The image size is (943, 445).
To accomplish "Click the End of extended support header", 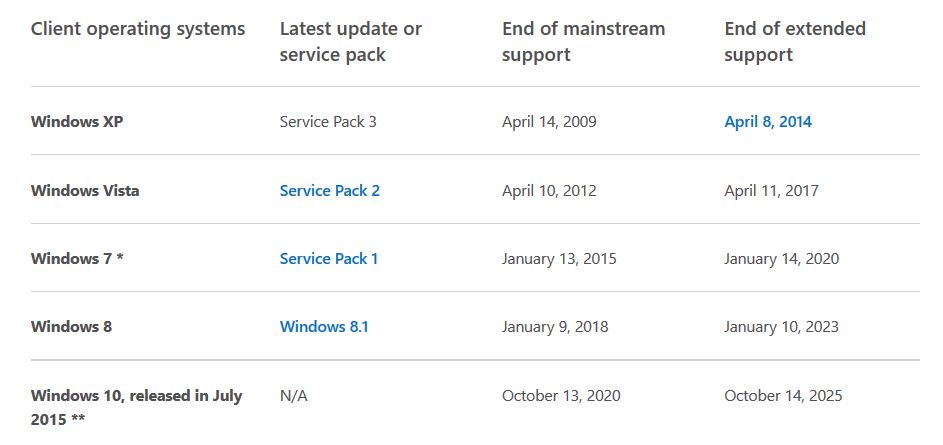I will [795, 41].
